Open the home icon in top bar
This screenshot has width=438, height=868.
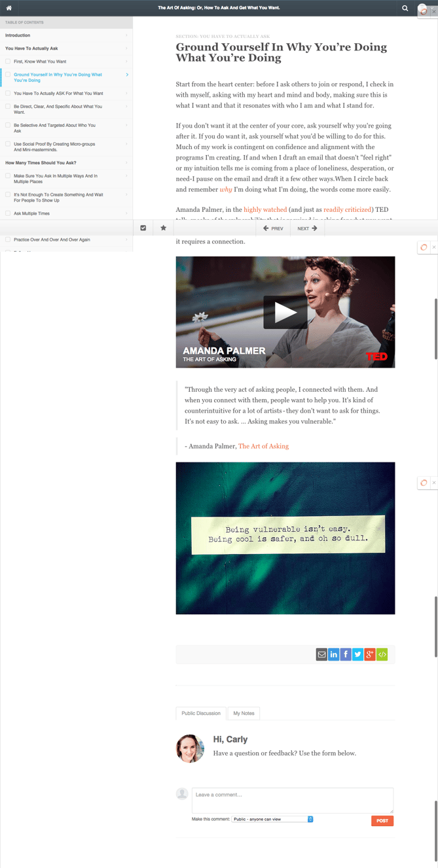(9, 8)
